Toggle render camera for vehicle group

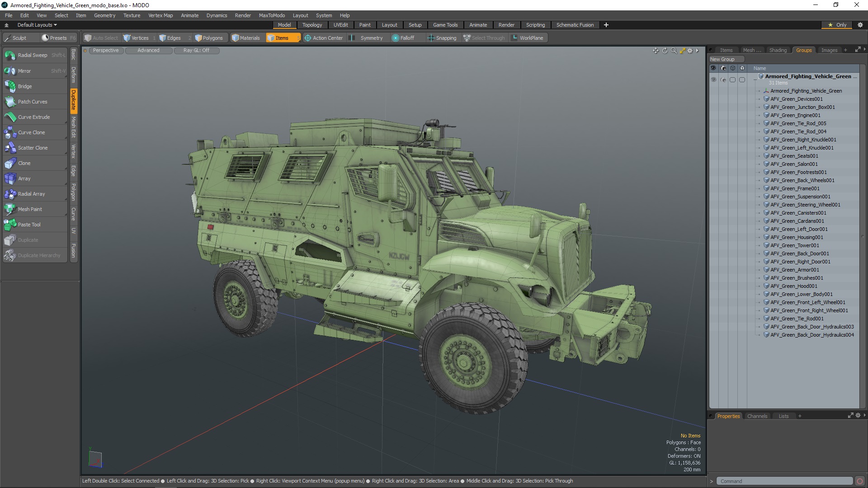(x=723, y=80)
